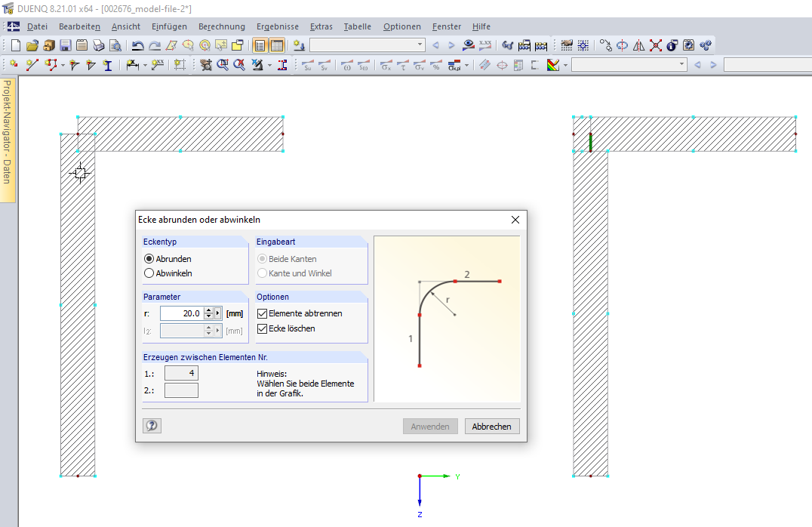This screenshot has height=527, width=812.
Task: Open the Einfügen menu
Action: point(169,26)
